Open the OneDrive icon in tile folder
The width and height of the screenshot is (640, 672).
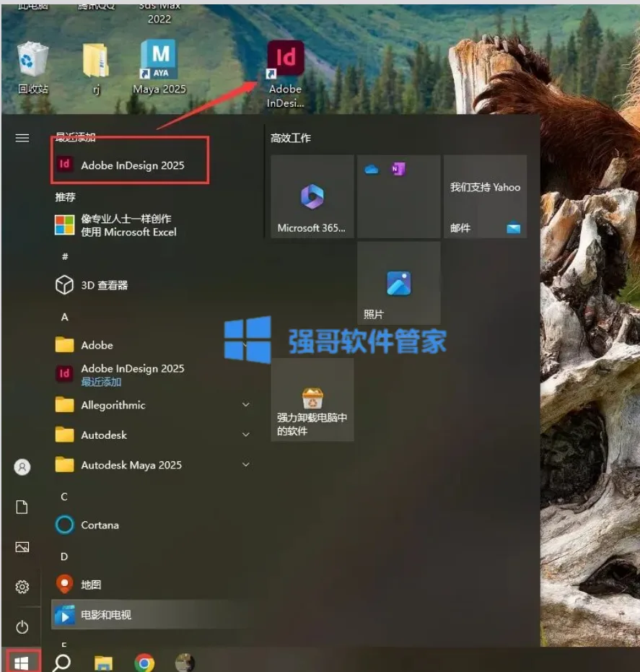pyautogui.click(x=372, y=170)
